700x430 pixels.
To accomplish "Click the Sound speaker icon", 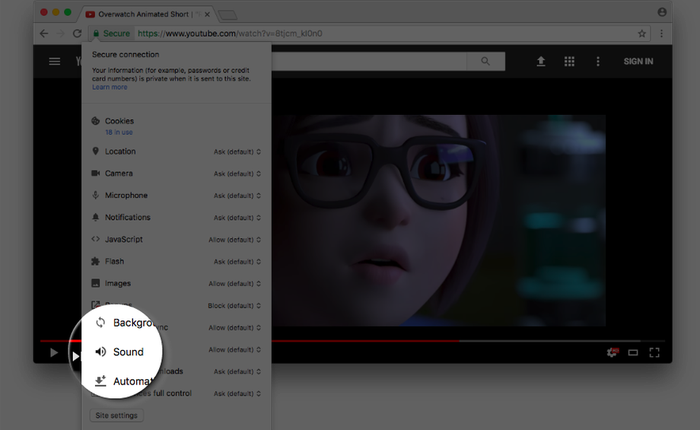I will [101, 352].
